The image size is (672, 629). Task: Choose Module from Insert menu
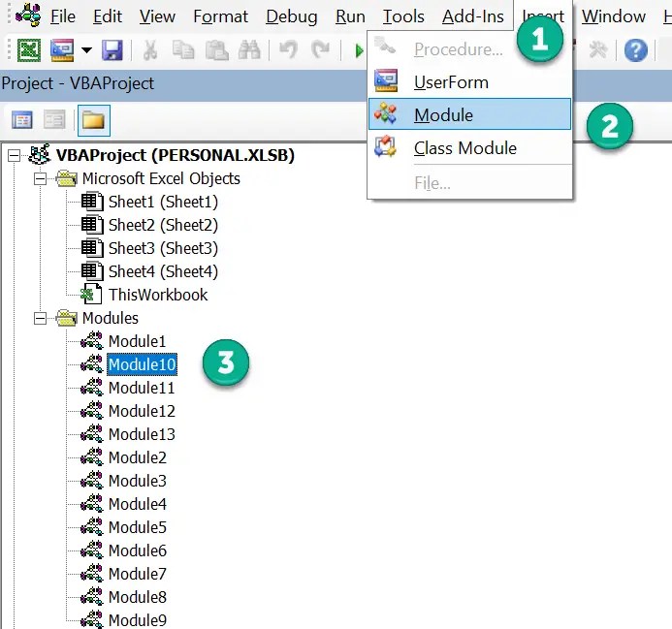click(x=469, y=114)
